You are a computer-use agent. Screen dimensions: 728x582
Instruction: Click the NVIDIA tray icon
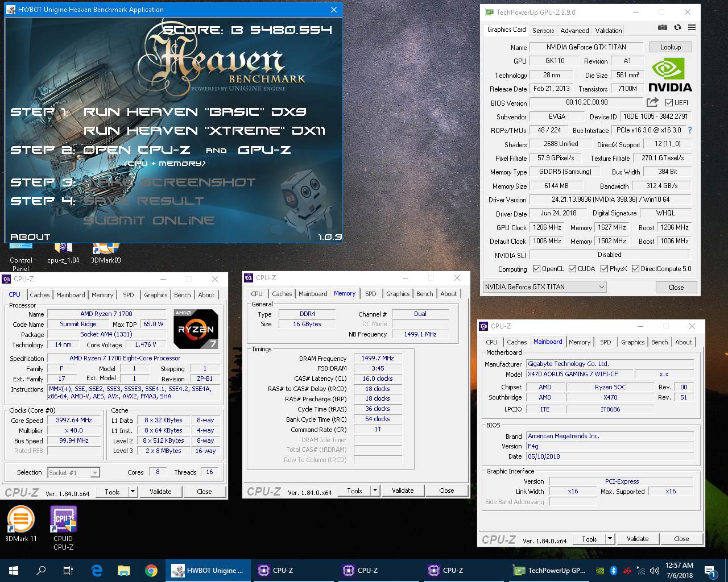600,571
